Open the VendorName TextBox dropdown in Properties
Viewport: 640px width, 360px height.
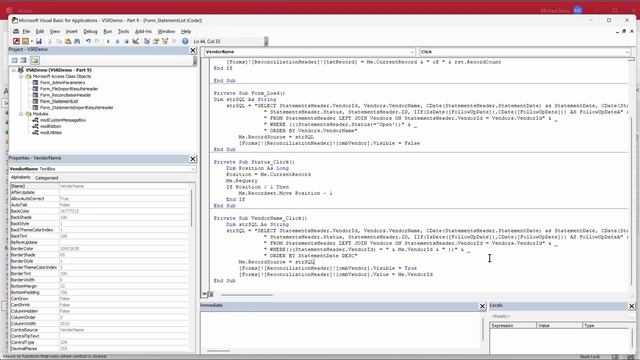(193, 169)
